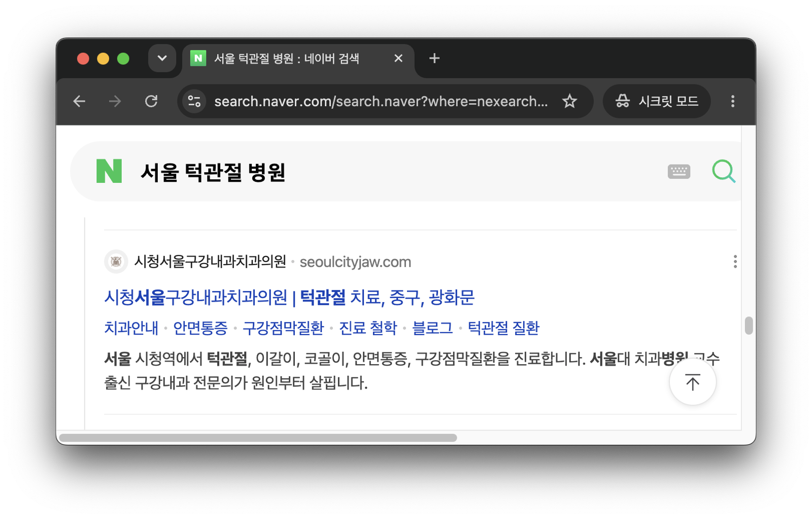Click the green Naver N logo
Screen dimensions: 812x519
point(109,171)
